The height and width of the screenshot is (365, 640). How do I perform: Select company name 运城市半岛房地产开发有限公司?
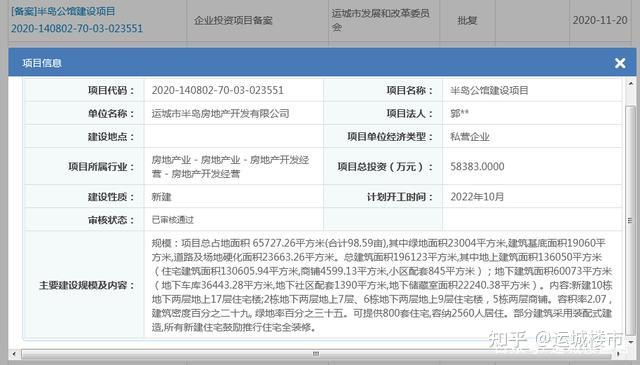tap(220, 114)
